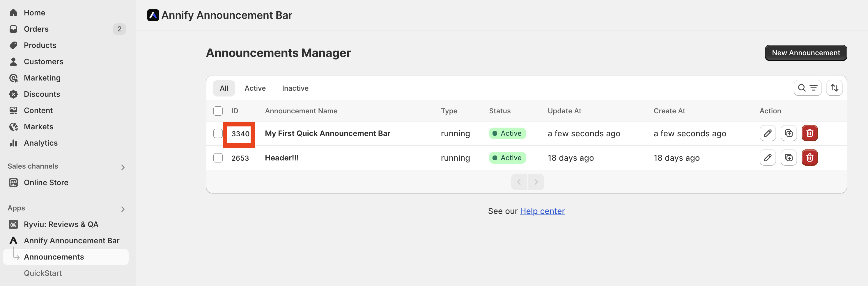This screenshot has height=286, width=868.
Task: Click the Orders inbox icon
Action: click(13, 29)
